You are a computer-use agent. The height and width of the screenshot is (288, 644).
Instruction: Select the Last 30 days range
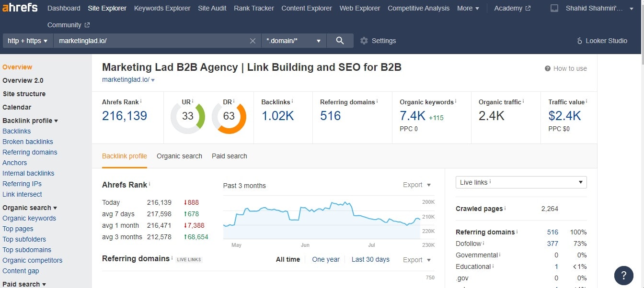click(370, 259)
